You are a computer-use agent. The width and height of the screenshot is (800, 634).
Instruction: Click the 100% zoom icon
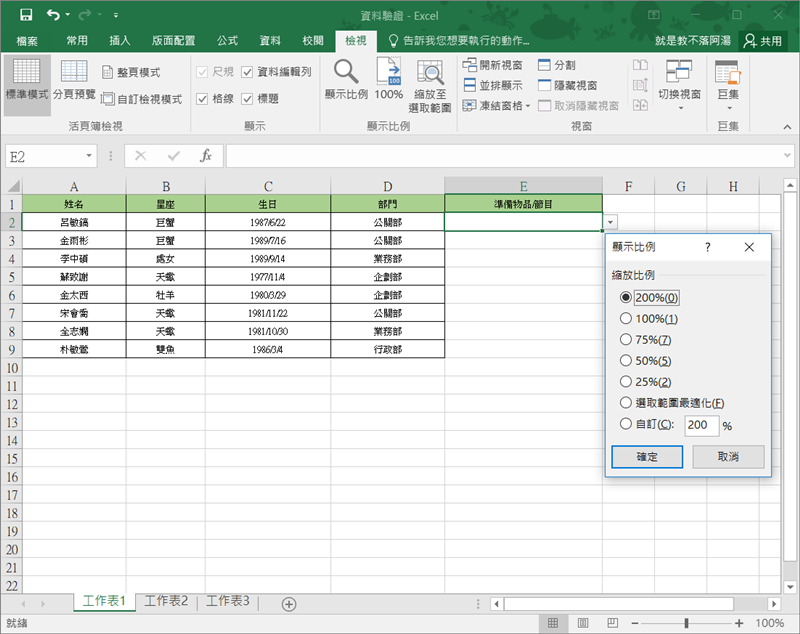(x=389, y=73)
